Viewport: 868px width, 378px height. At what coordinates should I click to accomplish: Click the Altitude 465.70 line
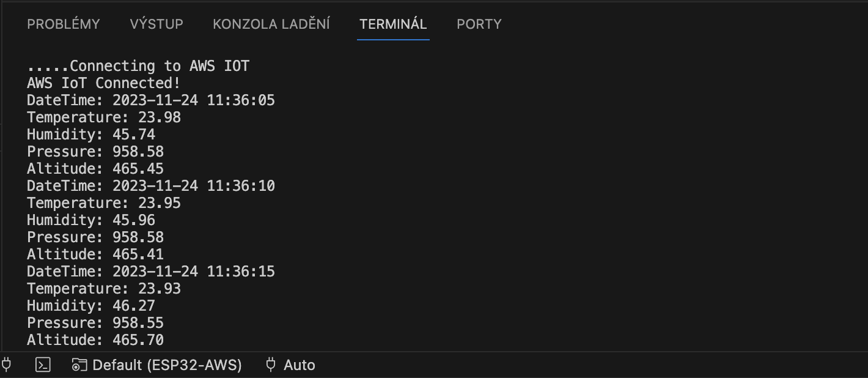[x=95, y=340]
